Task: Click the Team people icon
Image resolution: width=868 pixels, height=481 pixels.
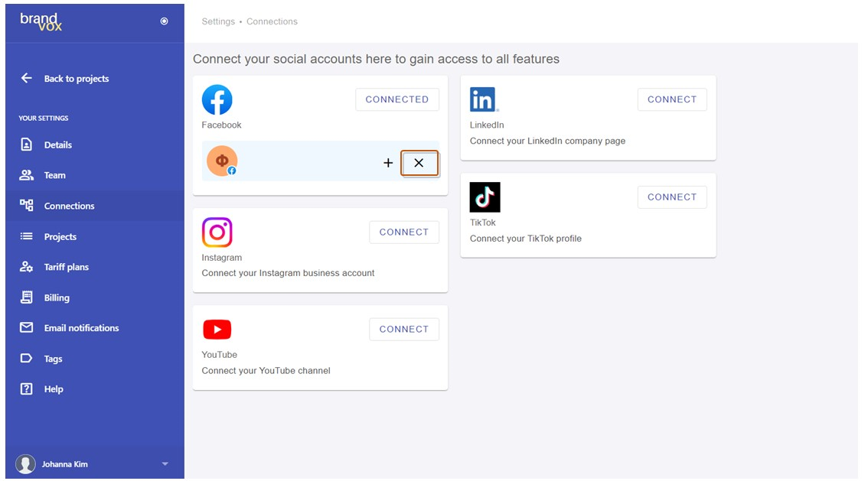Action: 26,175
